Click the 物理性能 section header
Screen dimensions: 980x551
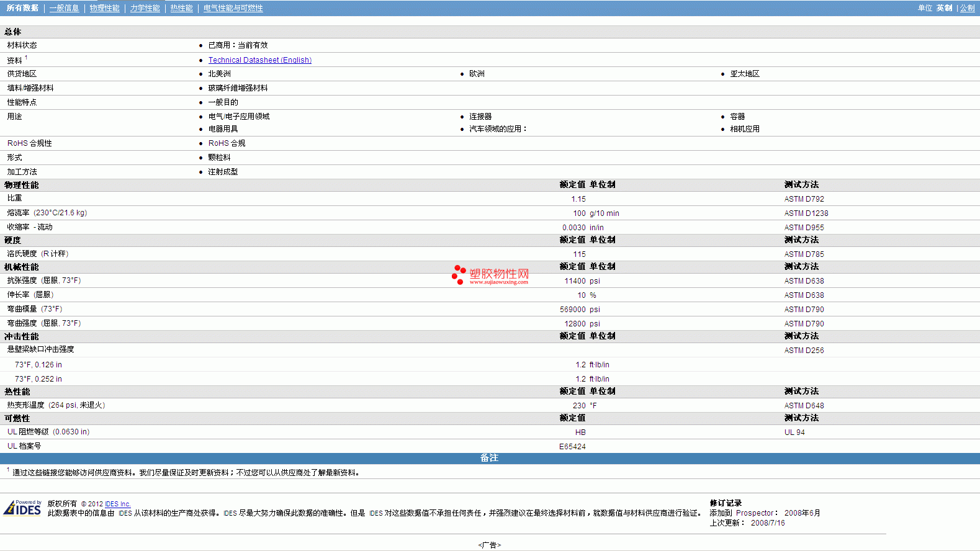click(22, 185)
